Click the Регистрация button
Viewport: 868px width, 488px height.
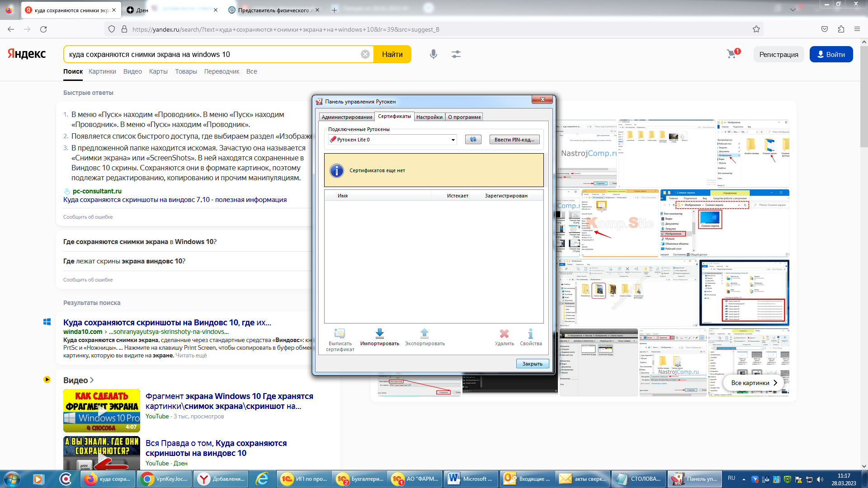[778, 54]
